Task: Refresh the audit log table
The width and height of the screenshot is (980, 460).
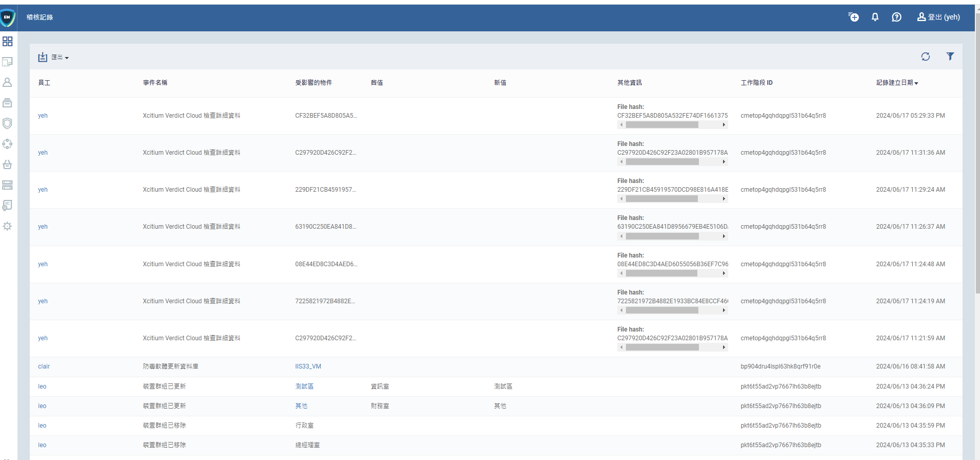Action: pos(926,57)
